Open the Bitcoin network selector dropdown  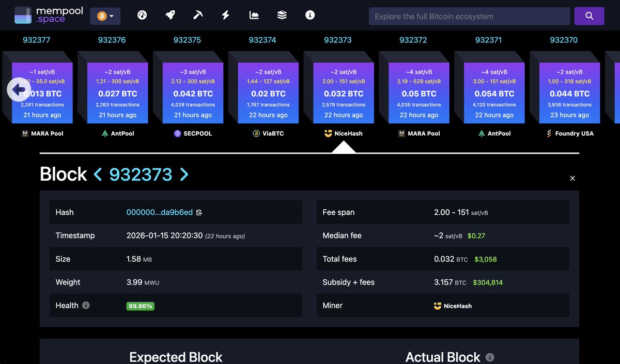(x=105, y=16)
